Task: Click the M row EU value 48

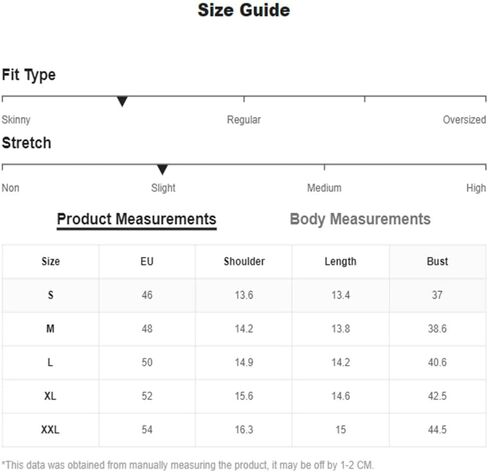Action: (x=147, y=329)
